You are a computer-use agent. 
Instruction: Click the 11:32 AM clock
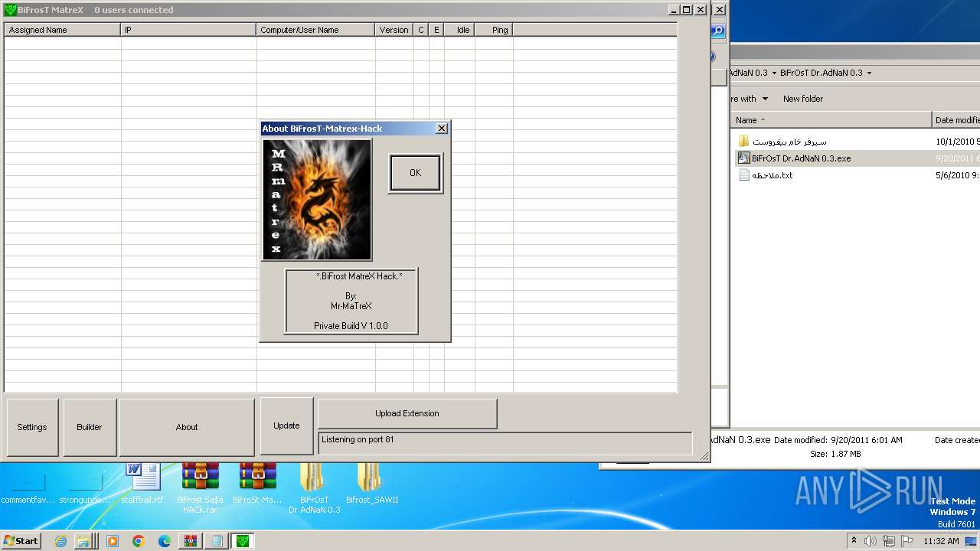[x=941, y=541]
